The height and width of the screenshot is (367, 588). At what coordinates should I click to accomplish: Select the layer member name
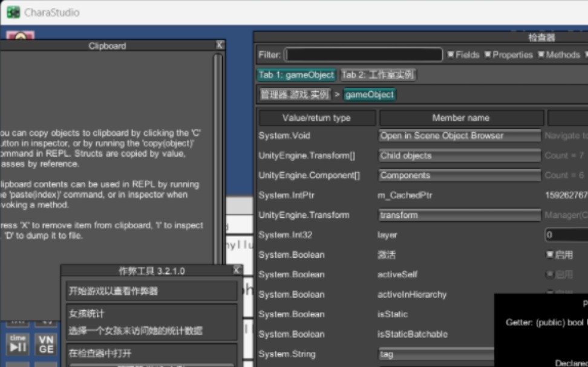(387, 235)
